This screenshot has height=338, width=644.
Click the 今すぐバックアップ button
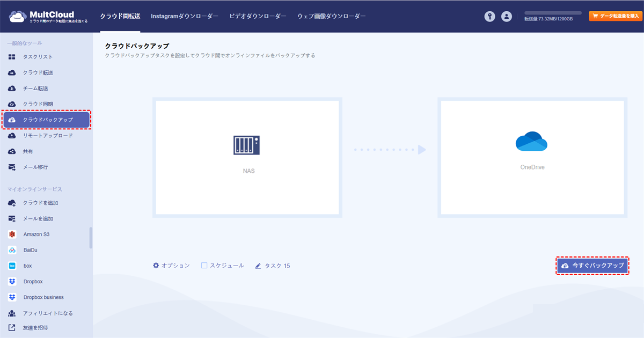pyautogui.click(x=592, y=266)
